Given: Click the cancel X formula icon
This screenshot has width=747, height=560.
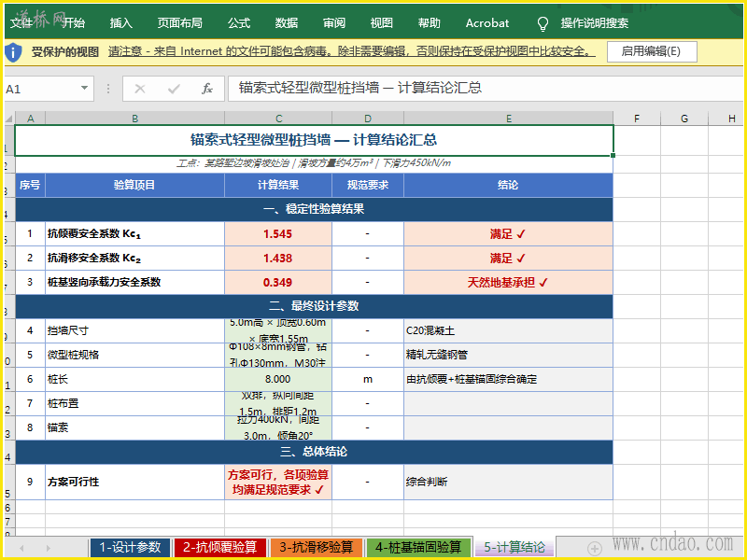Looking at the screenshot, I should (140, 89).
